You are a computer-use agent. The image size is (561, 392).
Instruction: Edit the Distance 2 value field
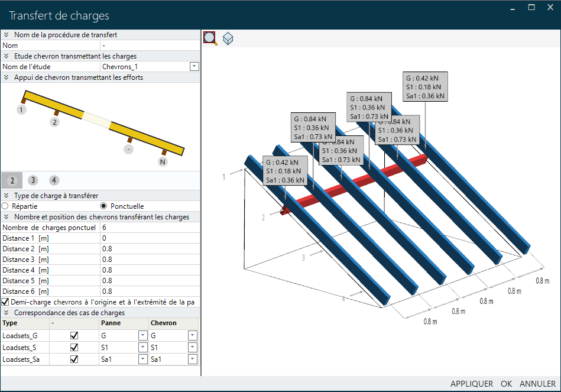150,249
